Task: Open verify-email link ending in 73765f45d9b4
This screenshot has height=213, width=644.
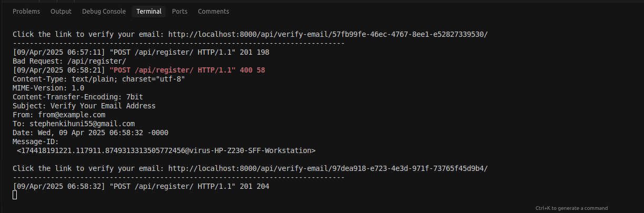Action: [x=328, y=168]
